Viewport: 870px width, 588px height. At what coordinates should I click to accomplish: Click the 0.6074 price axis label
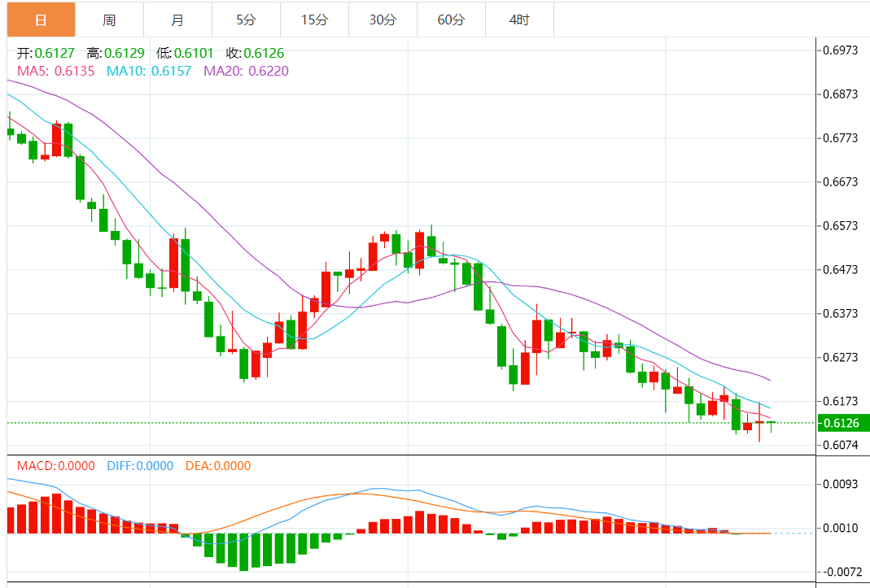[840, 445]
